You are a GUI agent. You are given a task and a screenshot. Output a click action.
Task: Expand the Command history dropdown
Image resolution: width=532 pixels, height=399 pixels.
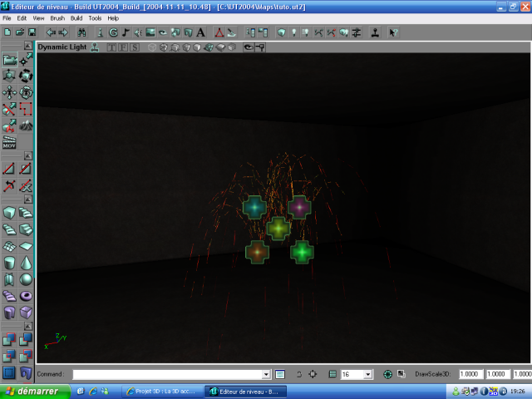[266, 375]
